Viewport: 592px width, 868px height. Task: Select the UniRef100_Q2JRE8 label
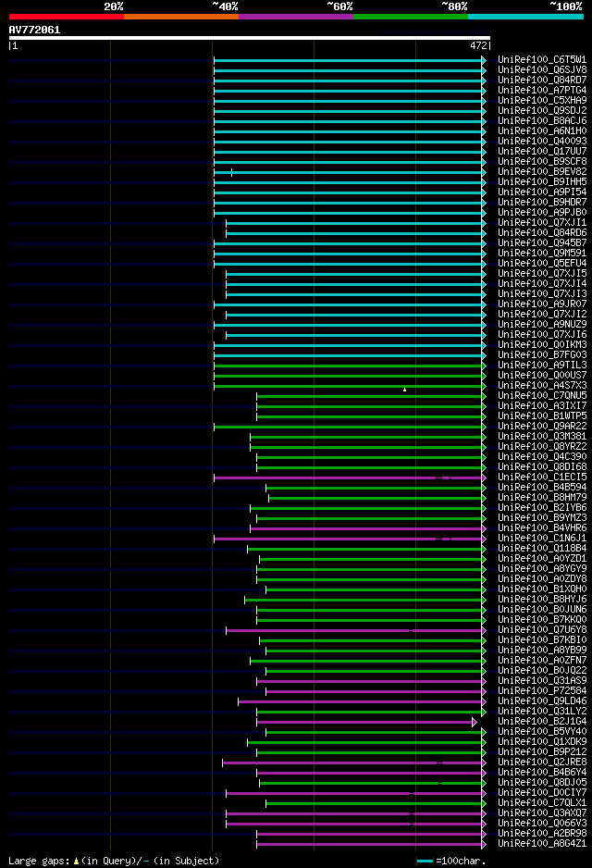click(542, 762)
